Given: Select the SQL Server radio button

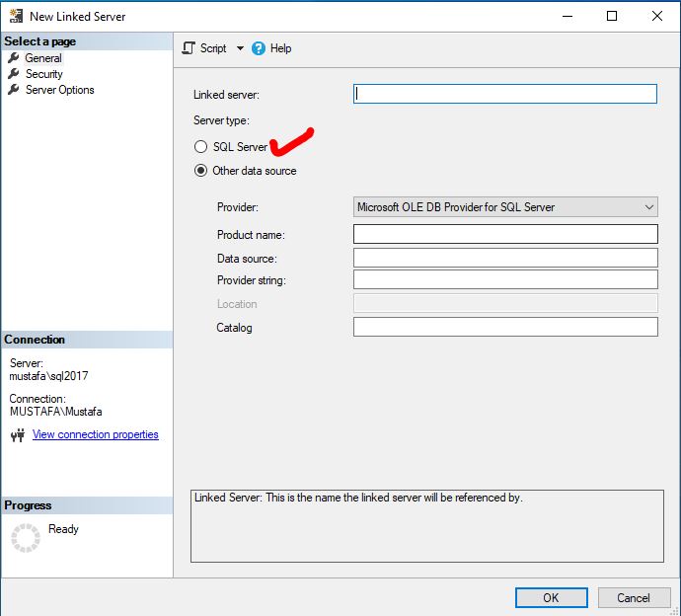Looking at the screenshot, I should click(200, 146).
